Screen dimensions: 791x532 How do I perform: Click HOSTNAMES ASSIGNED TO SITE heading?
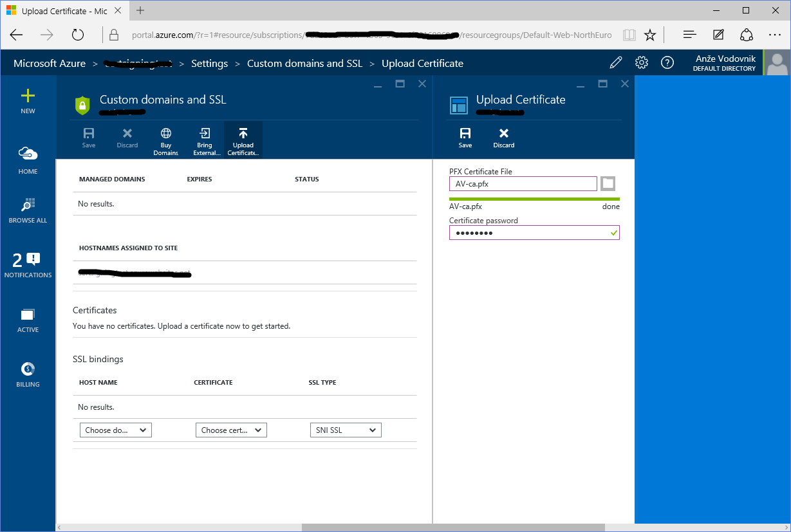pos(128,248)
